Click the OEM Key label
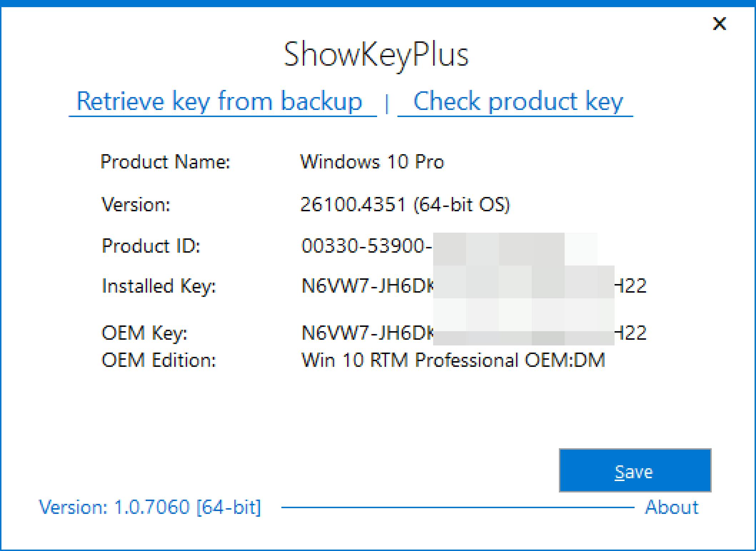The height and width of the screenshot is (551, 756). 144,333
